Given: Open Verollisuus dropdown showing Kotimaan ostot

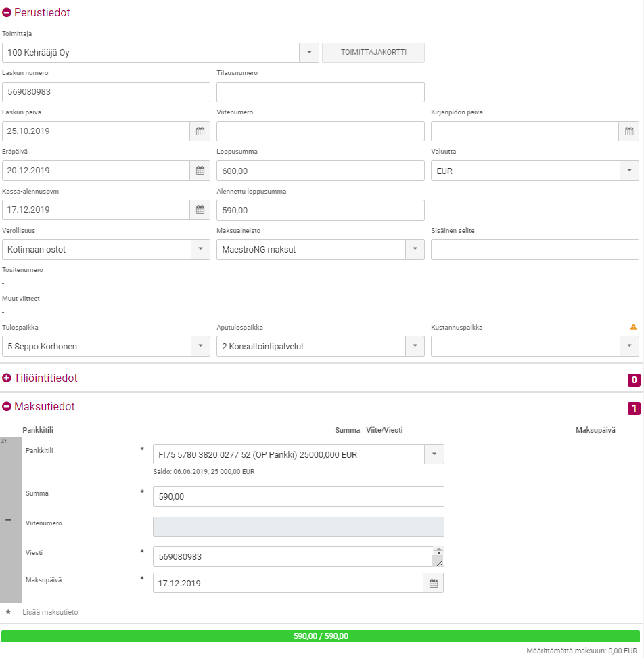Looking at the screenshot, I should tap(200, 249).
